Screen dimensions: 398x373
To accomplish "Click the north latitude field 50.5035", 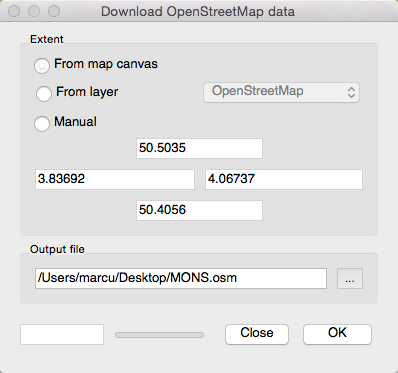I will tap(199, 148).
